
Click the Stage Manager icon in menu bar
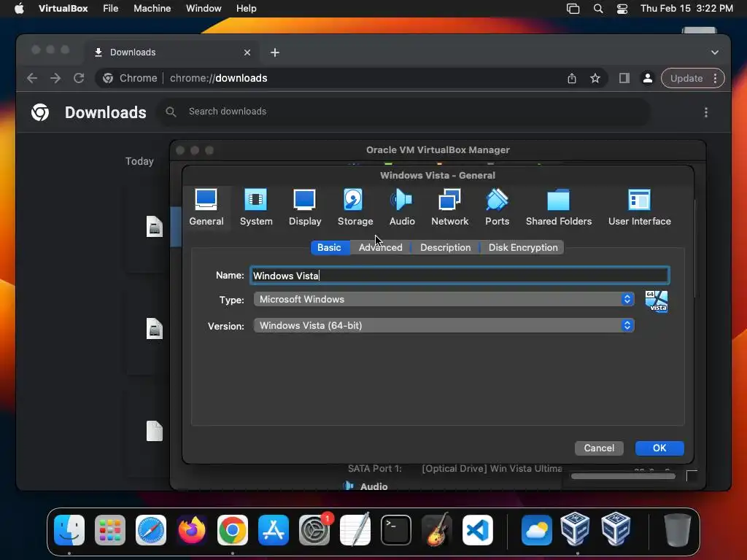coord(573,9)
